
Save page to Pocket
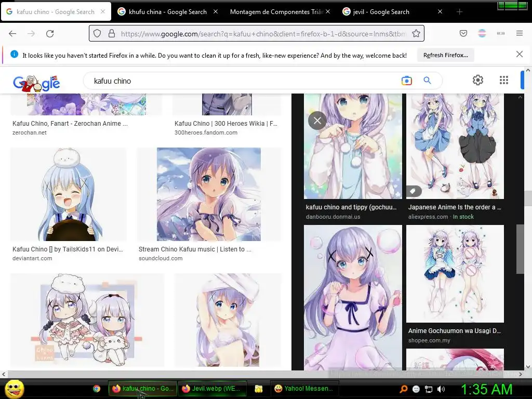463,33
